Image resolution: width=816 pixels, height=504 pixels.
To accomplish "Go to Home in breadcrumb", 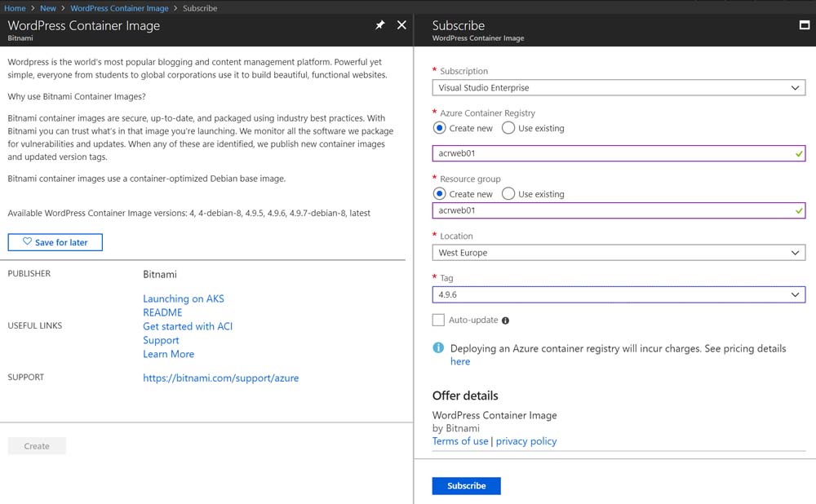I will click(15, 8).
